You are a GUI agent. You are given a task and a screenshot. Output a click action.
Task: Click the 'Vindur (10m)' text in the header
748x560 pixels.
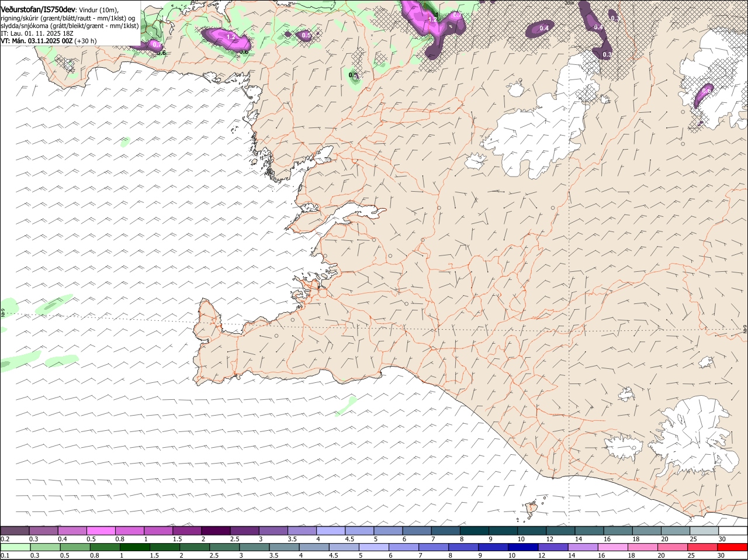[98, 10]
